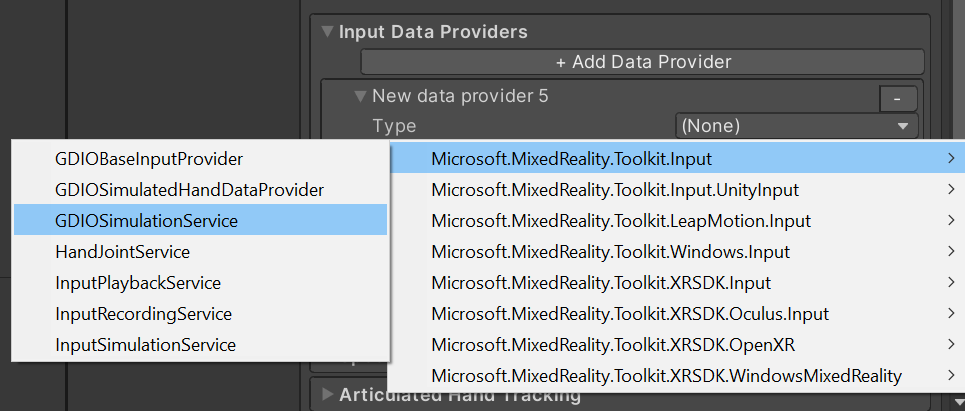Image resolution: width=965 pixels, height=411 pixels.
Task: Remove New data provider 5 with minus button
Action: tap(898, 98)
